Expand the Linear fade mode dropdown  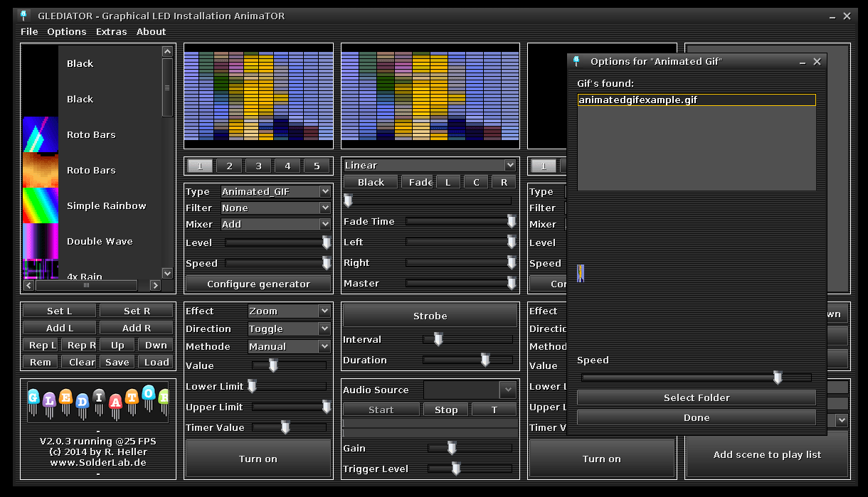430,165
